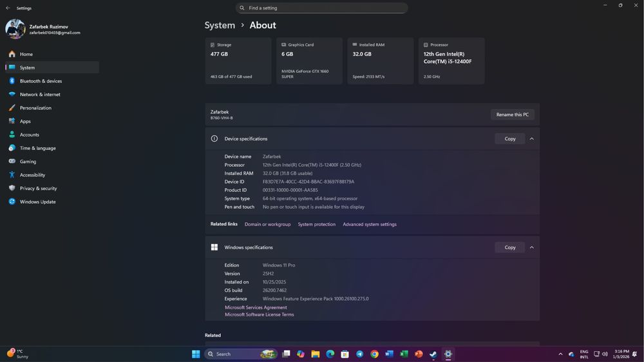Open File Explorer from taskbar
This screenshot has width=644, height=362.
pos(316,354)
